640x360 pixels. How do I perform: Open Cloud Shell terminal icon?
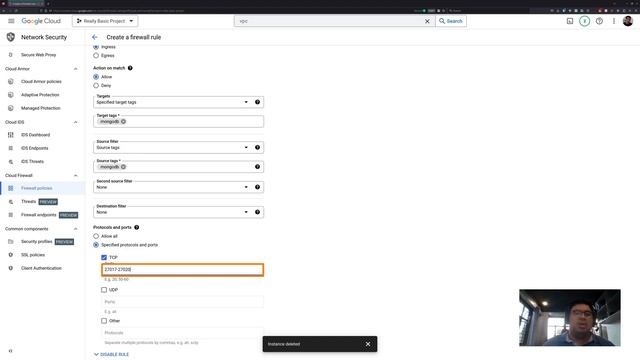[x=570, y=21]
